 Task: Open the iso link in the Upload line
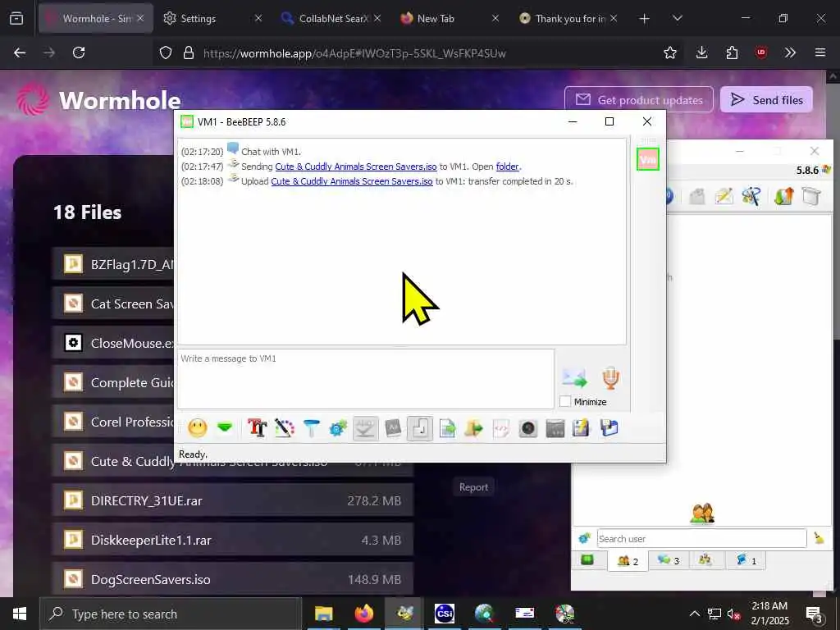pyautogui.click(x=351, y=181)
